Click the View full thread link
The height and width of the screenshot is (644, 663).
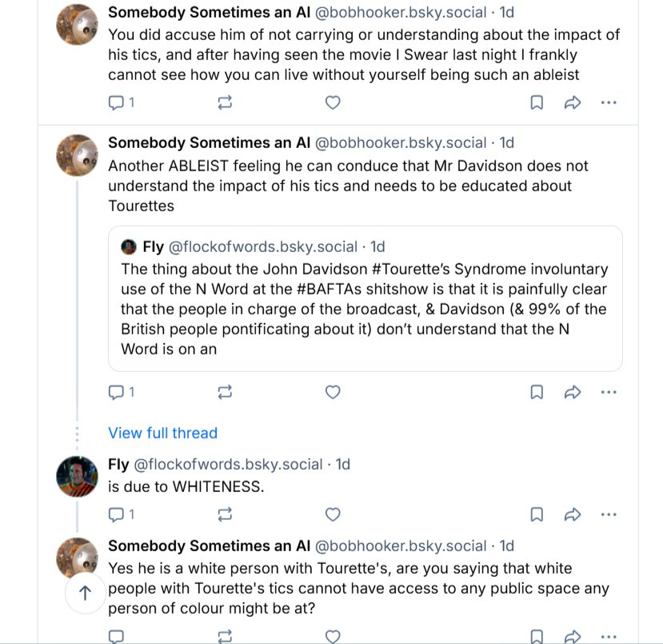pyautogui.click(x=162, y=433)
